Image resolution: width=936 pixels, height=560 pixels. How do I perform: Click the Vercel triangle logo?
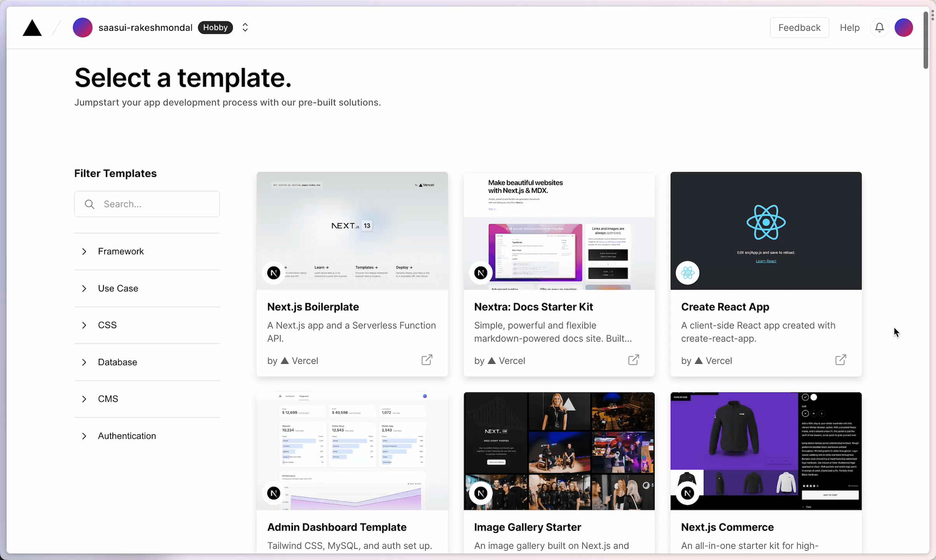[x=32, y=28]
